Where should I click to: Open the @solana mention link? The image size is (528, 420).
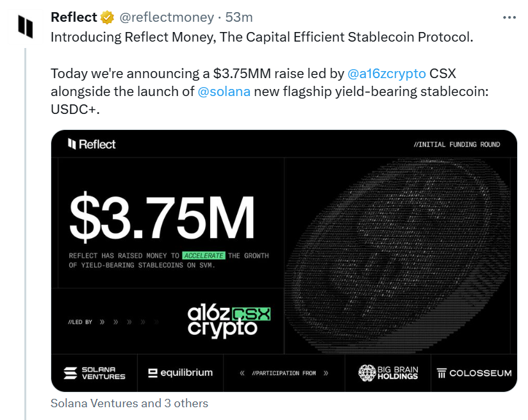[224, 91]
